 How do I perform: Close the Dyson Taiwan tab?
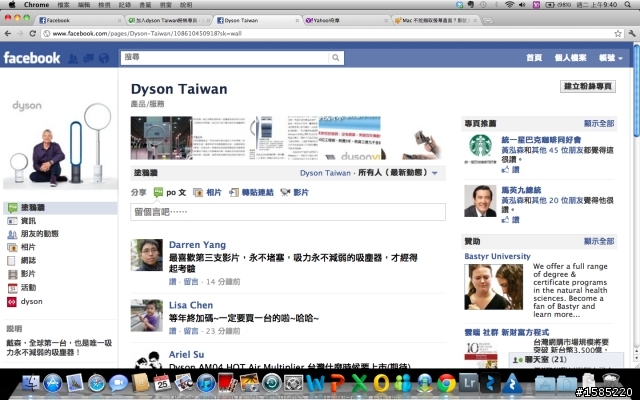(x=297, y=20)
